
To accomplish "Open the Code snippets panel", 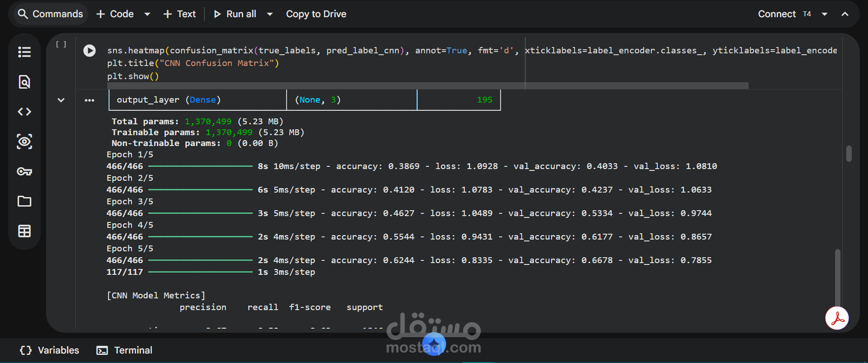I will click(24, 112).
